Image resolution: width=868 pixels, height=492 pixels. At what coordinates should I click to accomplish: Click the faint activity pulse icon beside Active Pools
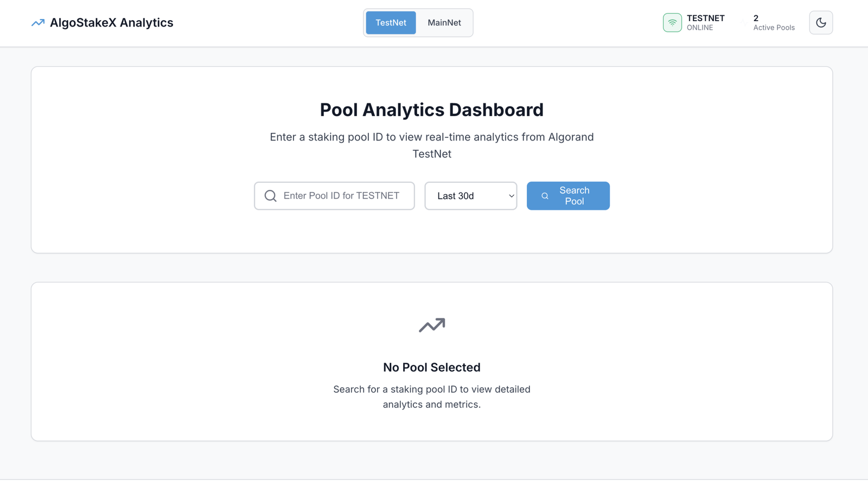744,23
